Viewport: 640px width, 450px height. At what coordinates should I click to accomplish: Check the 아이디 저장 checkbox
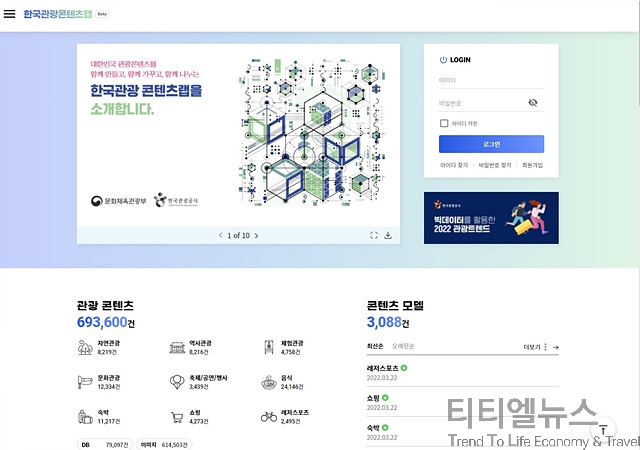(444, 123)
